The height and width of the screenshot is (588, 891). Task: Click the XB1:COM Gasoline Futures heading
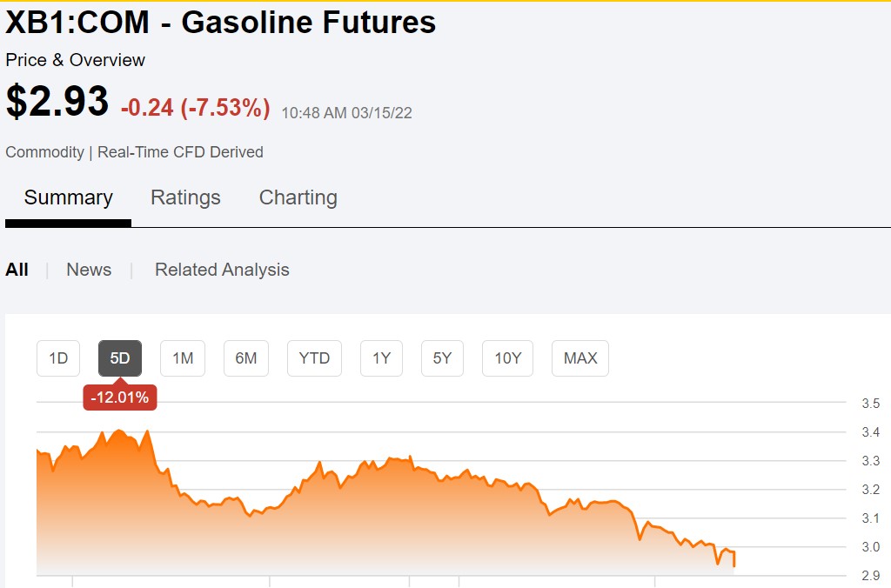(220, 22)
